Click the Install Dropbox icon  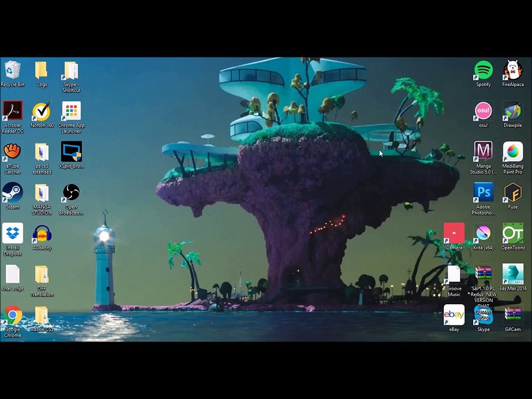coord(13,233)
